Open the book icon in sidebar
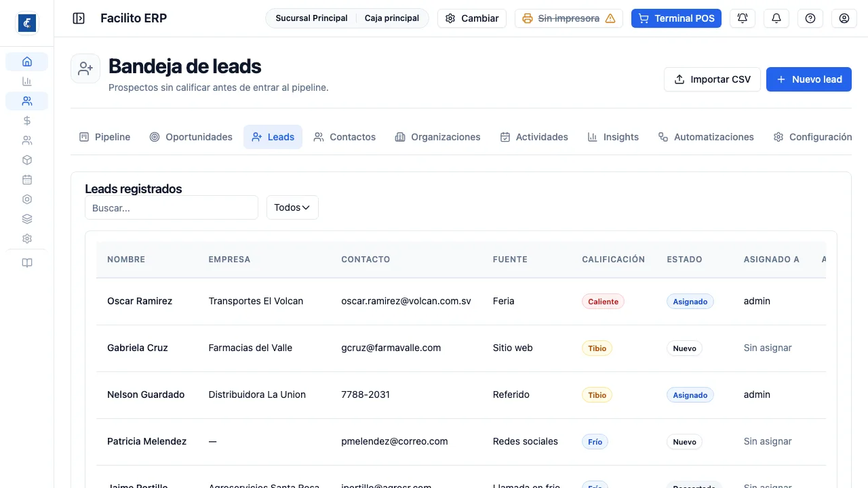 [27, 263]
